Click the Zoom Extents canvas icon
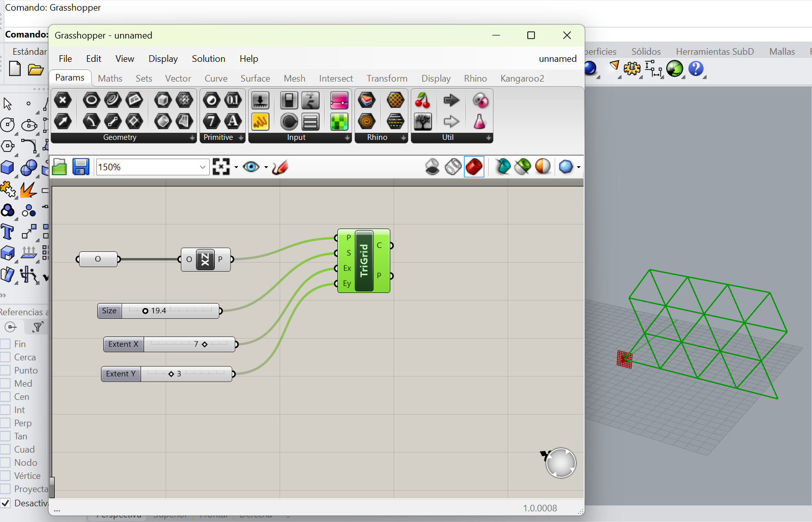This screenshot has width=812, height=522. 221,167
